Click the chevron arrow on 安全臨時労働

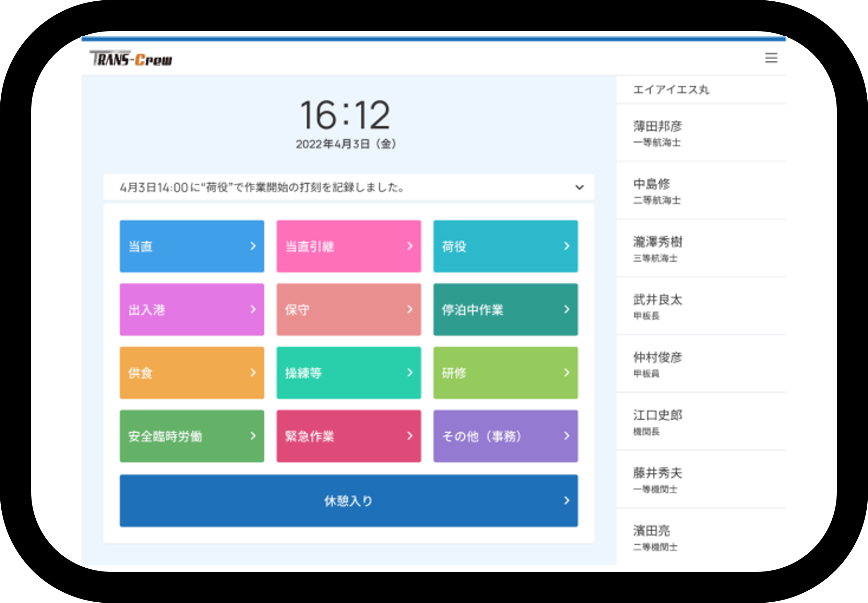pos(253,436)
